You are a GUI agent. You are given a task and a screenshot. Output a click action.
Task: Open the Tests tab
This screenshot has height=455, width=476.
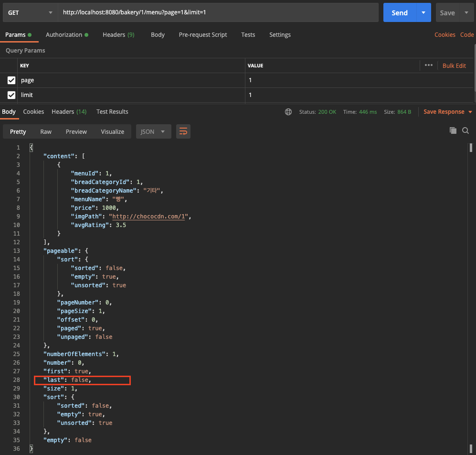tap(248, 34)
